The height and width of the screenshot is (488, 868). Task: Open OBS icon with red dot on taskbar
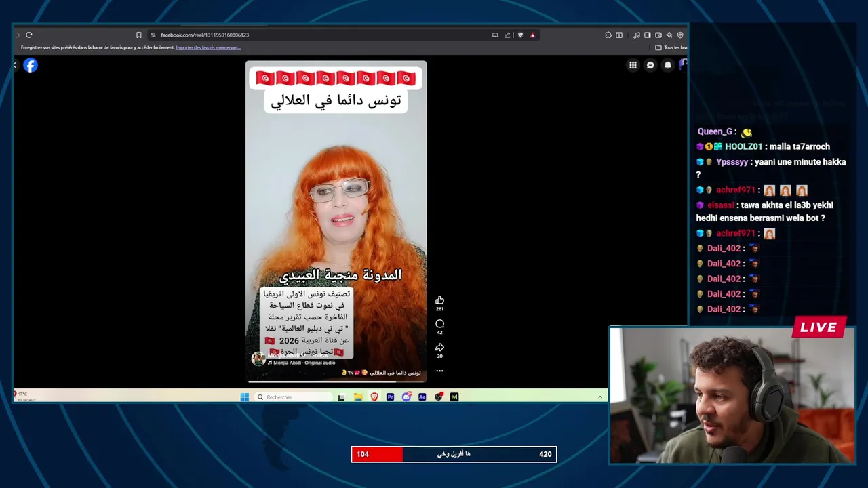[439, 396]
